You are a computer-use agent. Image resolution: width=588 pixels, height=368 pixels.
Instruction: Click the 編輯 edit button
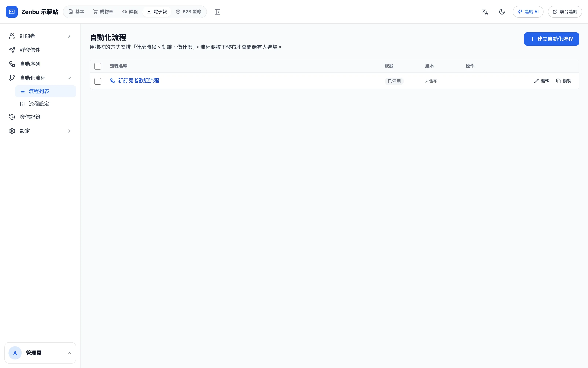[x=542, y=81]
